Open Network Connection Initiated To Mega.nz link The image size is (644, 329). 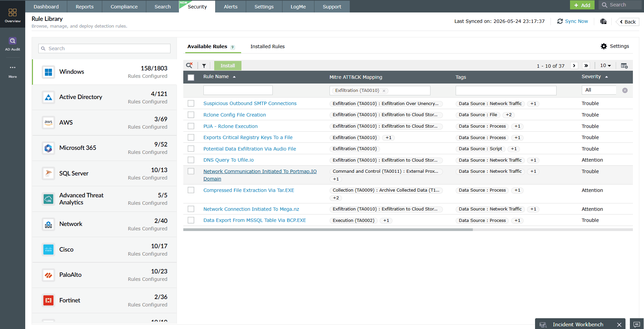(251, 209)
